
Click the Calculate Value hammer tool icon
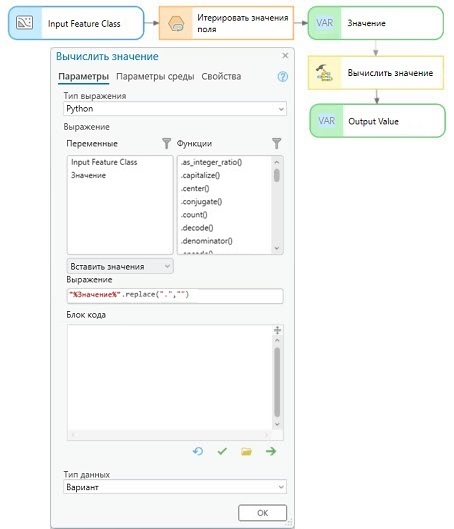324,73
